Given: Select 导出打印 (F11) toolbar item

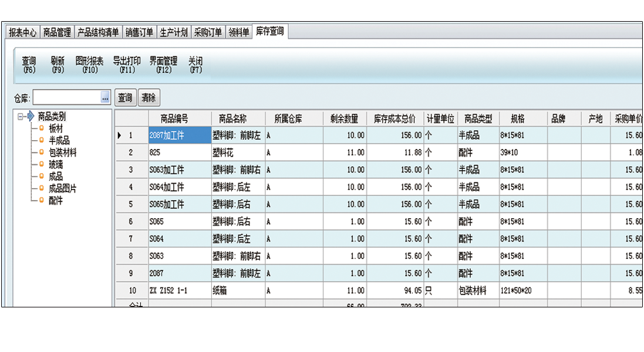Looking at the screenshot, I should tap(127, 65).
